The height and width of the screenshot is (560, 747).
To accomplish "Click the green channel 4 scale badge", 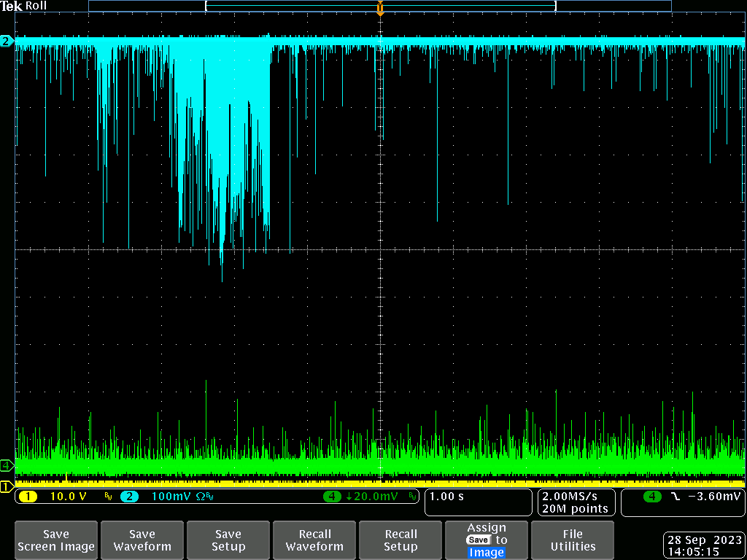I will (333, 497).
